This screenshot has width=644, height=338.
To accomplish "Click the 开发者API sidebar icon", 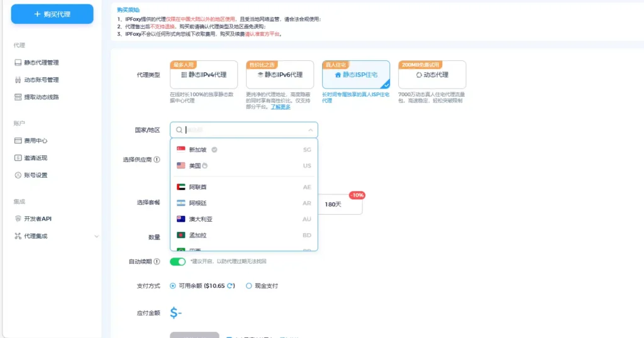I will pos(18,219).
